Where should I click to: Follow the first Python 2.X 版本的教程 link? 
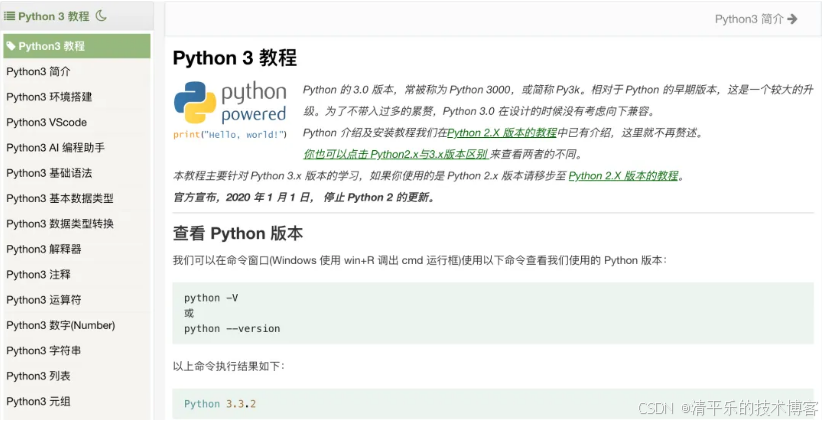pos(502,133)
